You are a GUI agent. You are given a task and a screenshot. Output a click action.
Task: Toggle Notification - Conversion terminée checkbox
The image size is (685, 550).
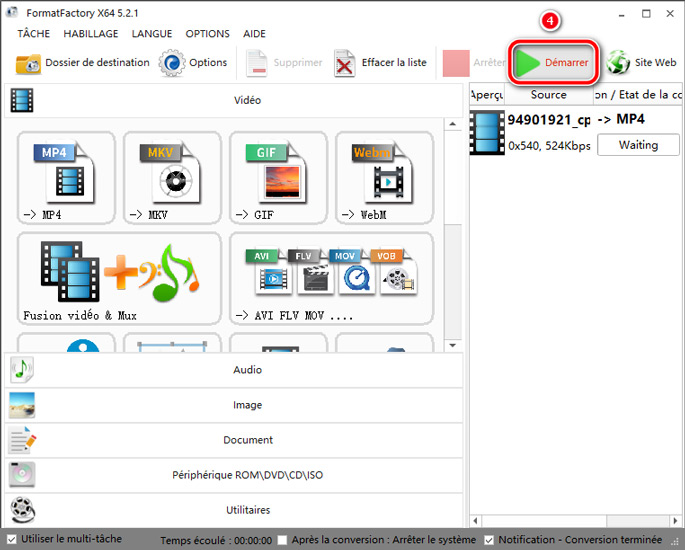[x=489, y=540]
